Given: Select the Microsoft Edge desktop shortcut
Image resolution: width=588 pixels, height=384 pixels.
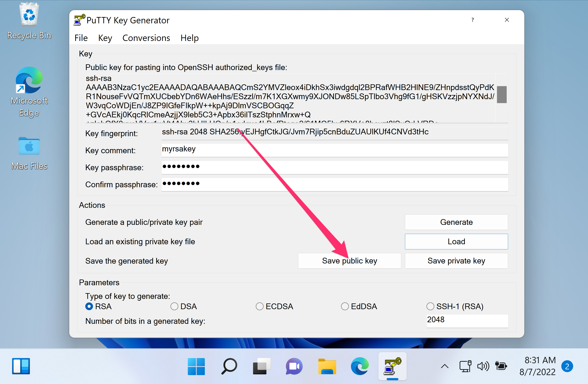Looking at the screenshot, I should [29, 92].
